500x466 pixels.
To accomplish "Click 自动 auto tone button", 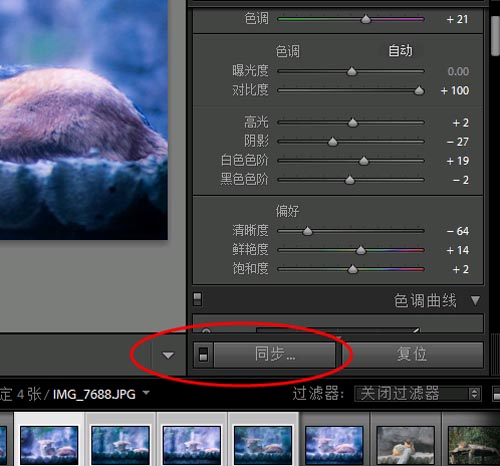I will pyautogui.click(x=400, y=51).
